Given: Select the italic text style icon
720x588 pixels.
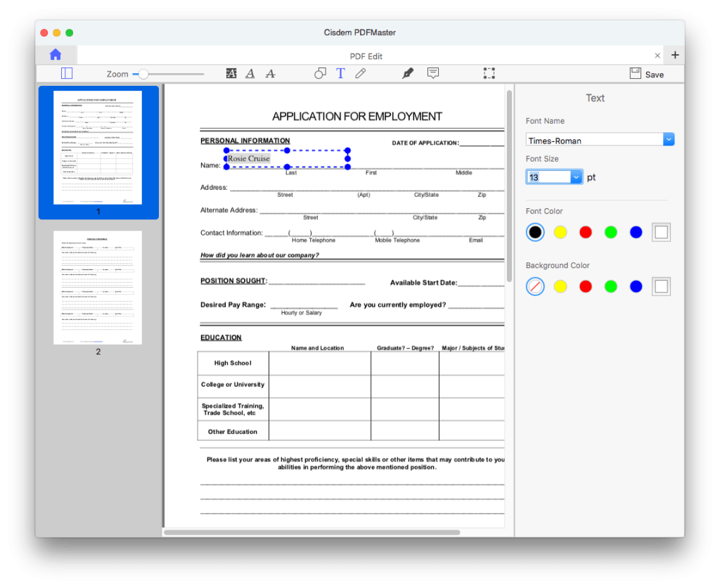Looking at the screenshot, I should click(x=250, y=73).
